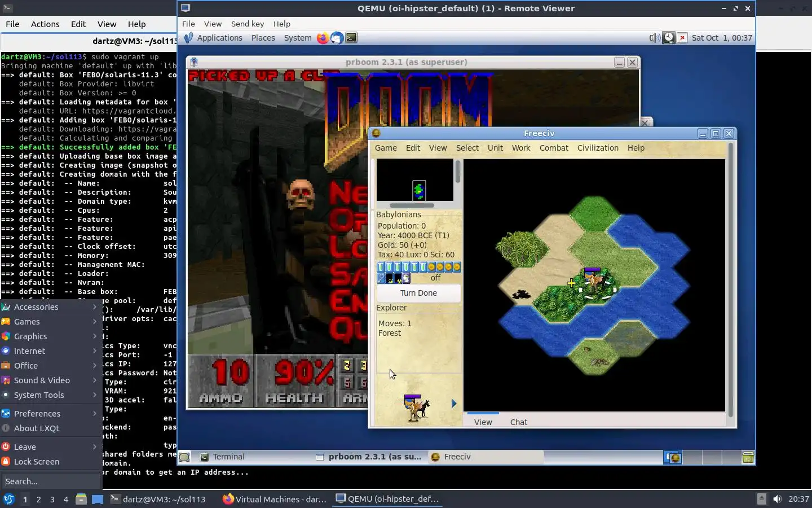Click the Freeciv minimap vertical scrollbar
Viewport: 812px width, 508px height.
coord(458,172)
